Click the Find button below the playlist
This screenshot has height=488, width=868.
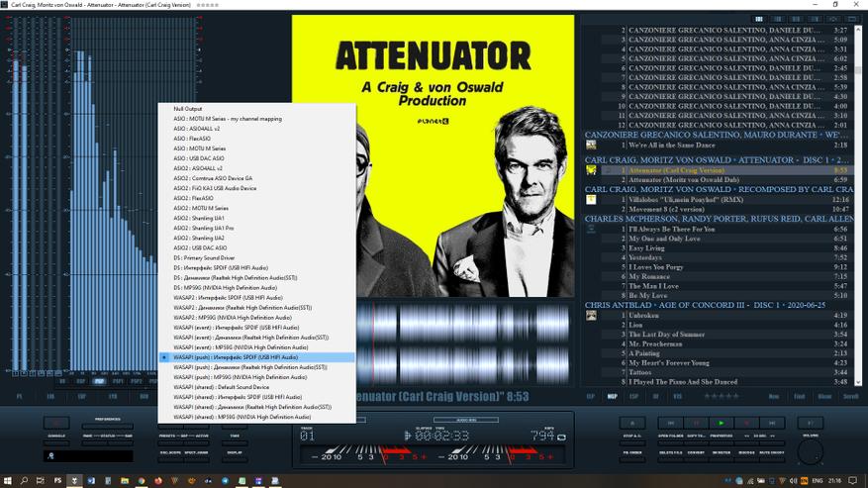pyautogui.click(x=798, y=396)
